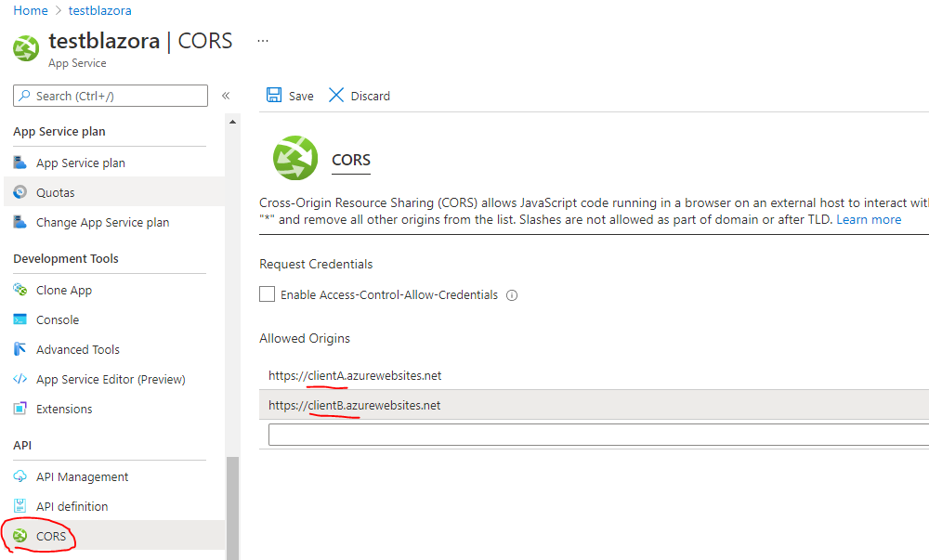
Task: Click the Development Tools section header
Action: coord(66,259)
